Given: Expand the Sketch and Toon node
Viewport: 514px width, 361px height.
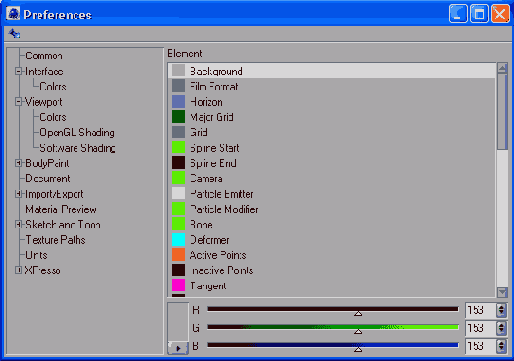Looking at the screenshot, I should tap(18, 224).
